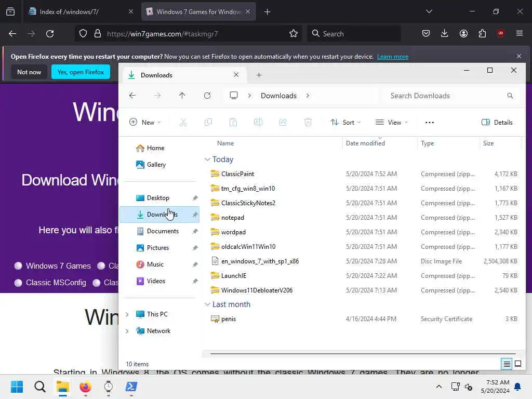
Task: Click the uBlock Origin extension icon
Action: pyautogui.click(x=500, y=33)
